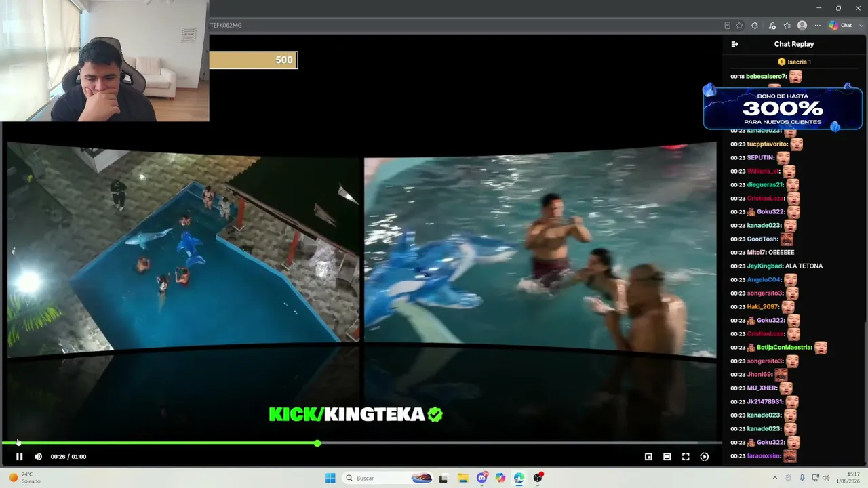Mute the video player volume

(x=38, y=457)
